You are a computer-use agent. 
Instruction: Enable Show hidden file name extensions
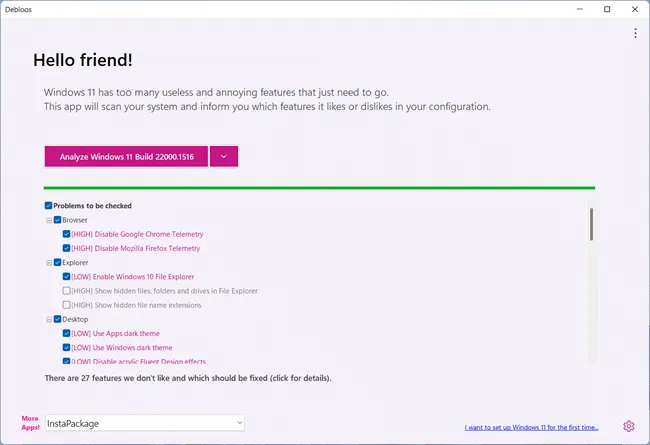(66, 305)
